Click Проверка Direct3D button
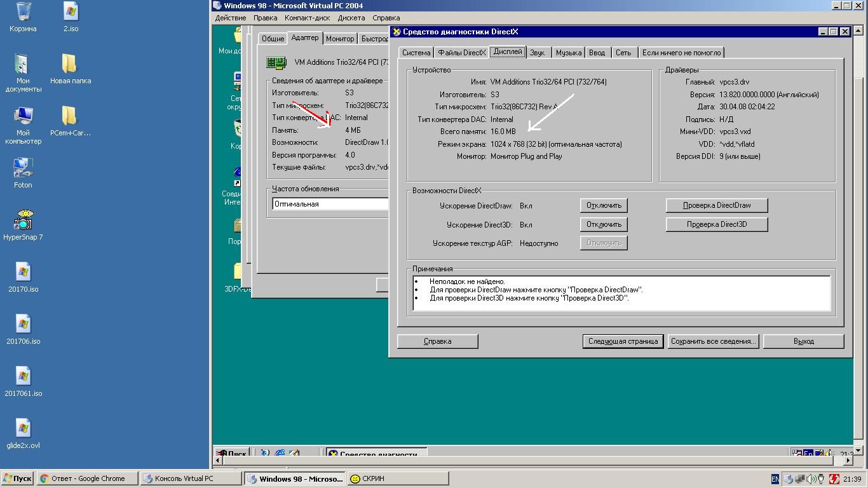 717,224
